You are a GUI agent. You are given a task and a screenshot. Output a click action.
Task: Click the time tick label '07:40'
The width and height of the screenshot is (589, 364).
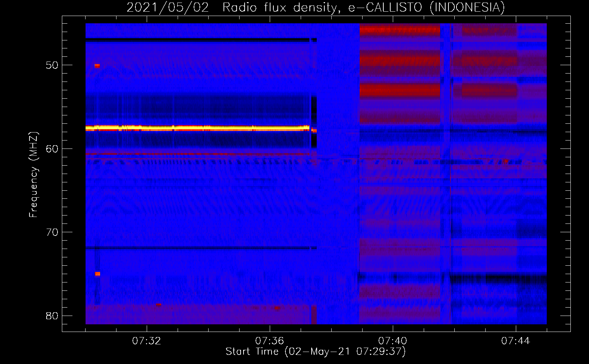(x=392, y=341)
